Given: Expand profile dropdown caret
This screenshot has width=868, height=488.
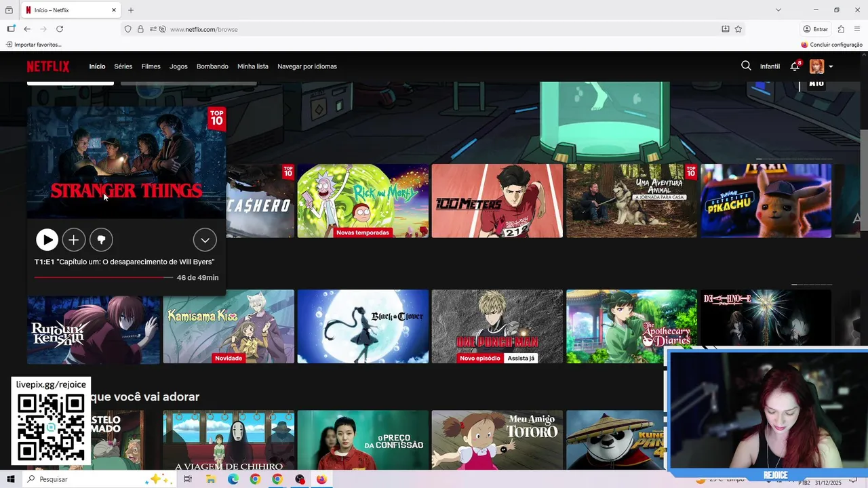Looking at the screenshot, I should point(831,66).
